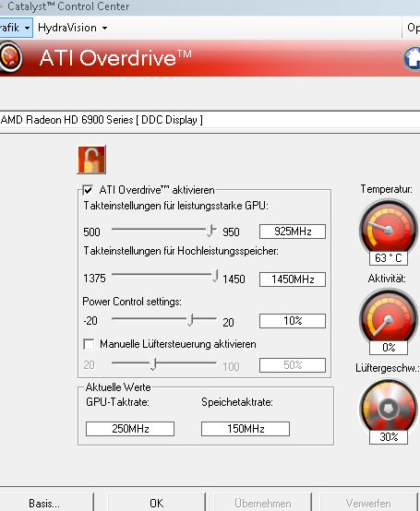Screen dimensions: 420x511
Task: Click the unlock padlock icon
Action: pyautogui.click(x=92, y=160)
